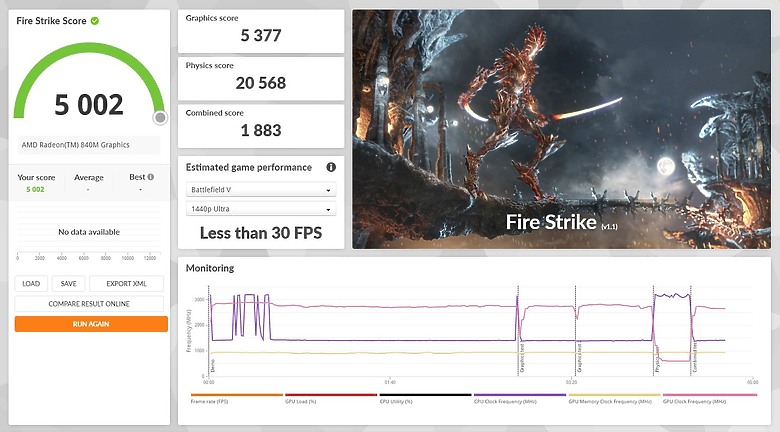Click the Average column label

tap(89, 177)
